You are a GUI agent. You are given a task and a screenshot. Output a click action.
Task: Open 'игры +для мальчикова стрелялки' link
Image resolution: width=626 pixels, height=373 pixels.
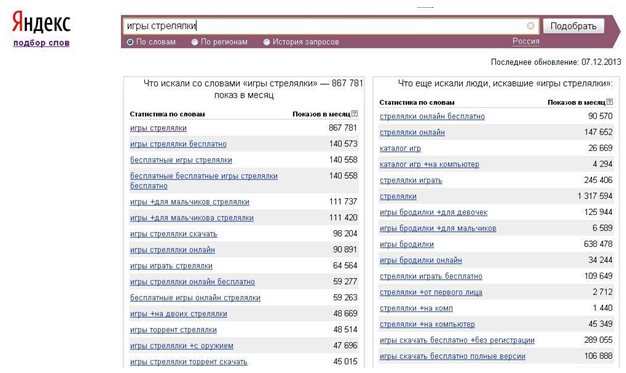[192, 218]
